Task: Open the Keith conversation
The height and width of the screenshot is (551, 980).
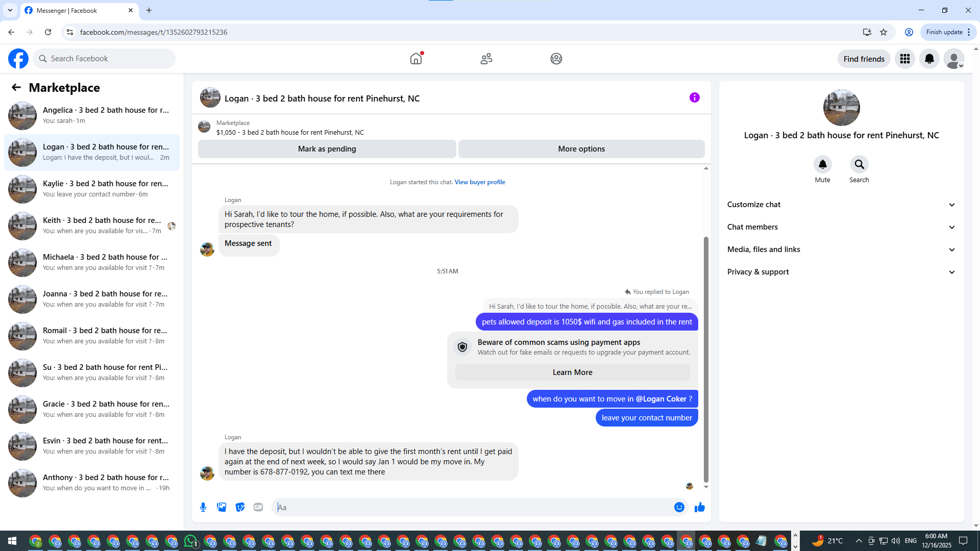Action: [92, 226]
